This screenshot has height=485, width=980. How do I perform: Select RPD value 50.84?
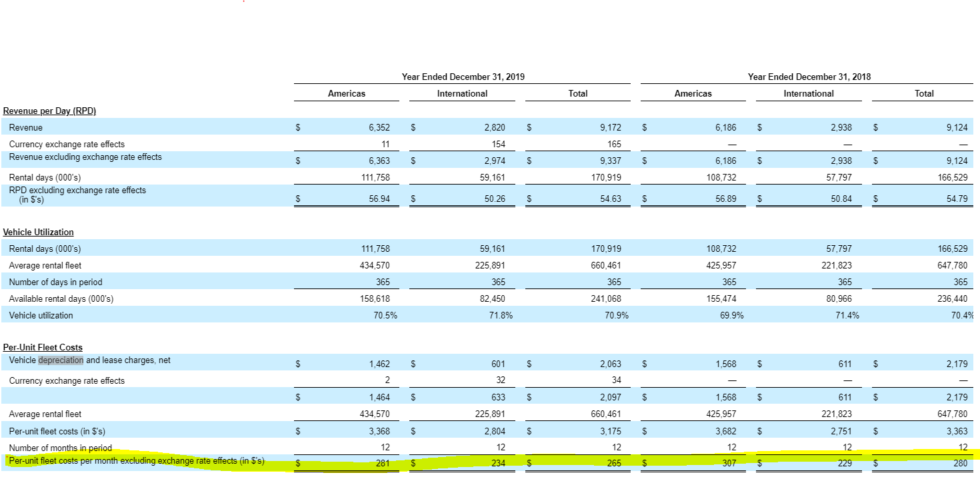point(841,199)
